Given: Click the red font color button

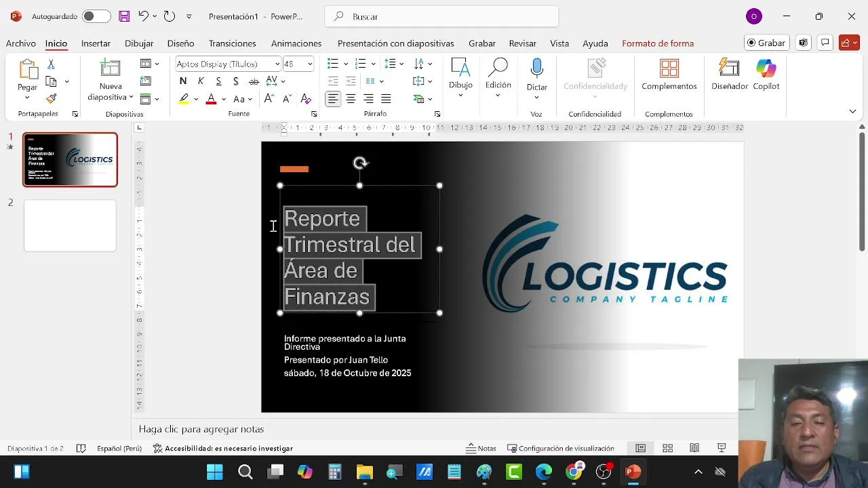Looking at the screenshot, I should pos(211,99).
